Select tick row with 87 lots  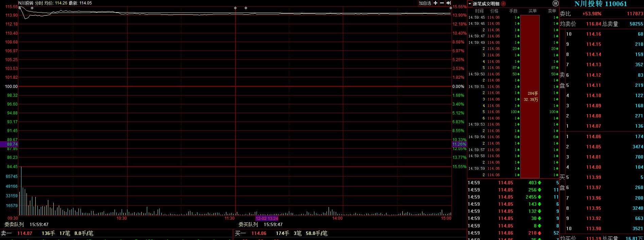click(x=513, y=68)
